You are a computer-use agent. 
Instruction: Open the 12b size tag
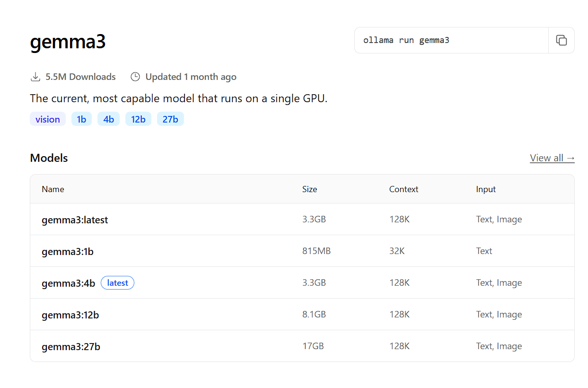pos(138,119)
